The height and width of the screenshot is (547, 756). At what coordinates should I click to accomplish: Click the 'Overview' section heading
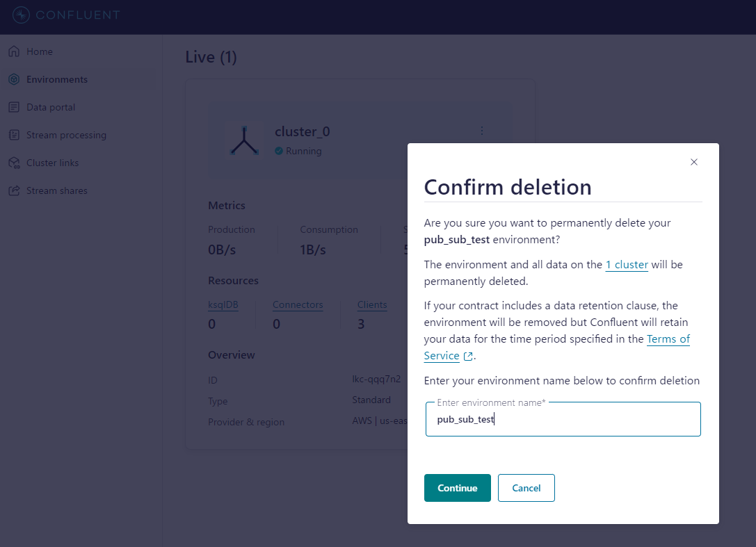click(x=232, y=355)
